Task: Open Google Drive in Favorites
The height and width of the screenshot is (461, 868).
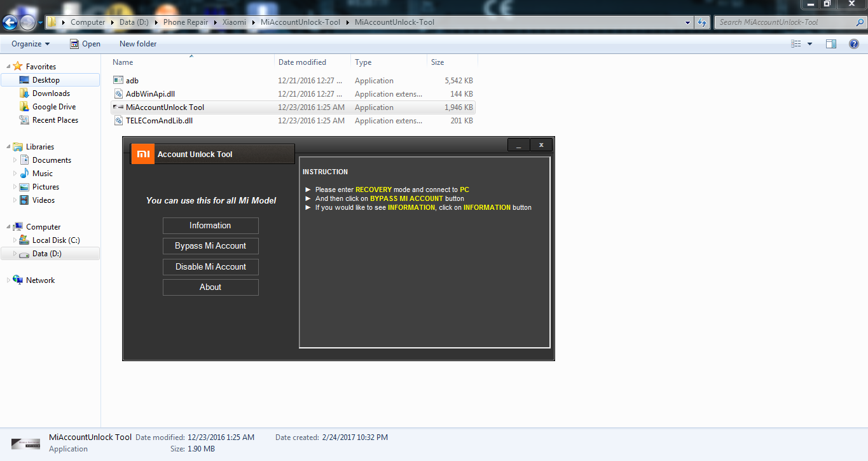Action: pos(54,107)
